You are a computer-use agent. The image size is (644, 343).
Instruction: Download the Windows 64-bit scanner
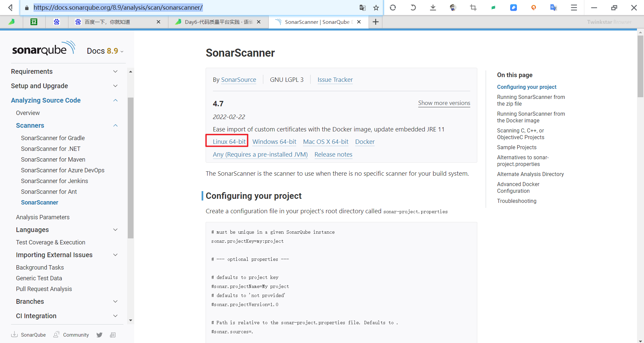pyautogui.click(x=274, y=142)
